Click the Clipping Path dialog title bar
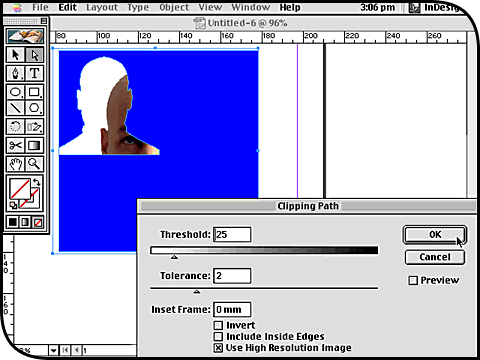Viewport: 480px width, 360px height. coord(307,206)
